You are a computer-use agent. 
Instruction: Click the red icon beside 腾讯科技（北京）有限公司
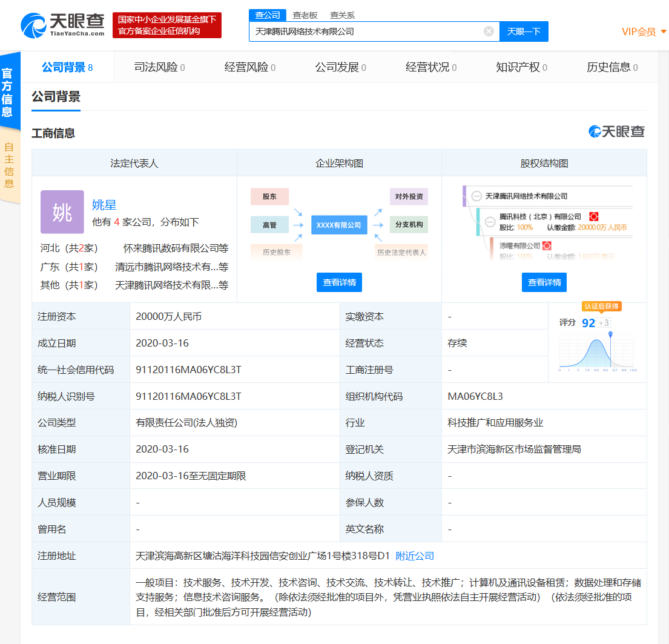(595, 216)
